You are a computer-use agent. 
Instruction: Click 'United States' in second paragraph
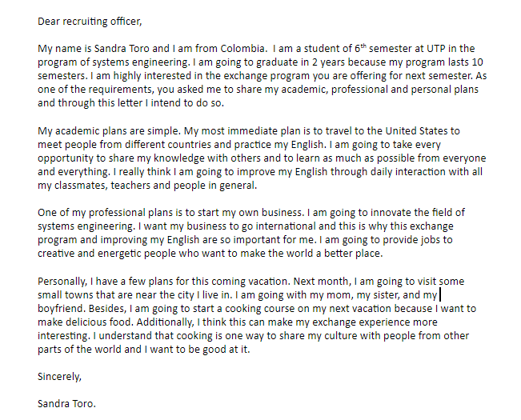(x=416, y=131)
